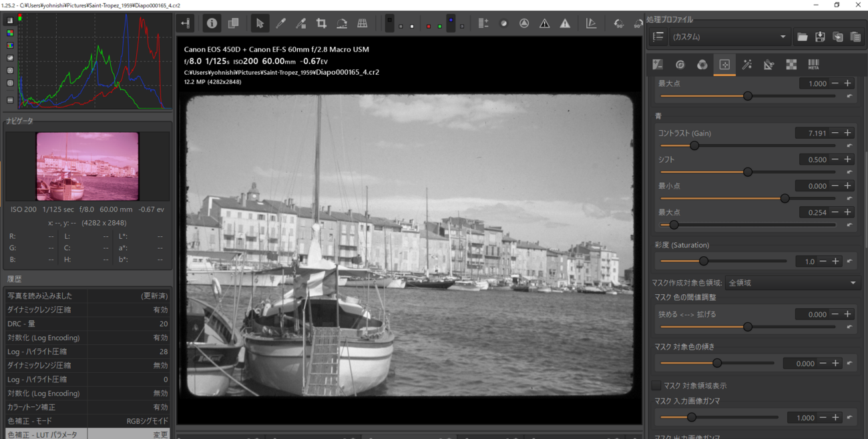Open processing profile from folder icon
Viewport: 868px width, 439px height.
point(803,37)
